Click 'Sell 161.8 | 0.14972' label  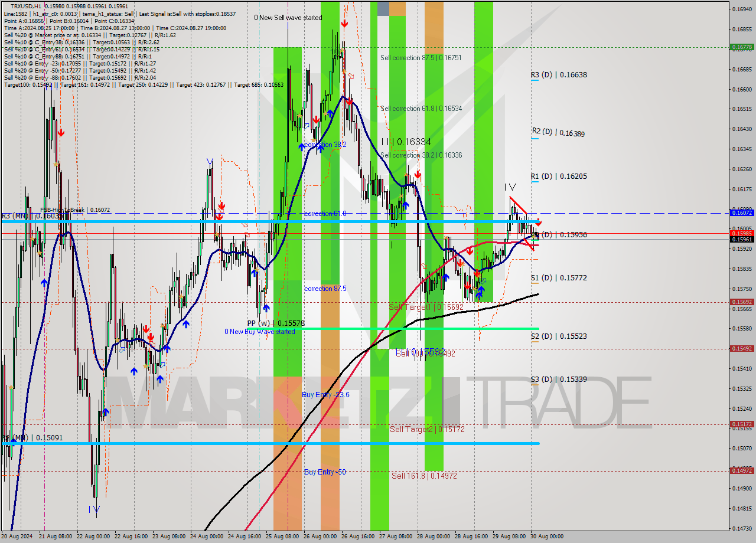pyautogui.click(x=424, y=476)
